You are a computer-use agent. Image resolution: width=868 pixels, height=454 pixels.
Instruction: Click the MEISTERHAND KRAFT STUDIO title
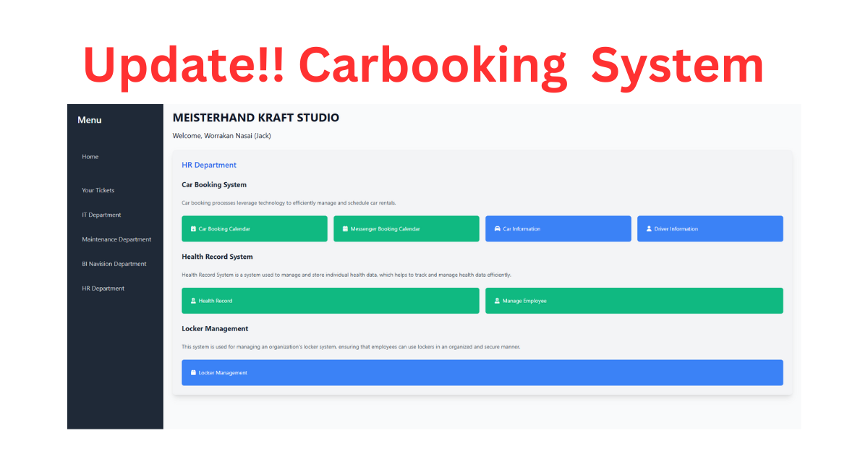coord(256,118)
